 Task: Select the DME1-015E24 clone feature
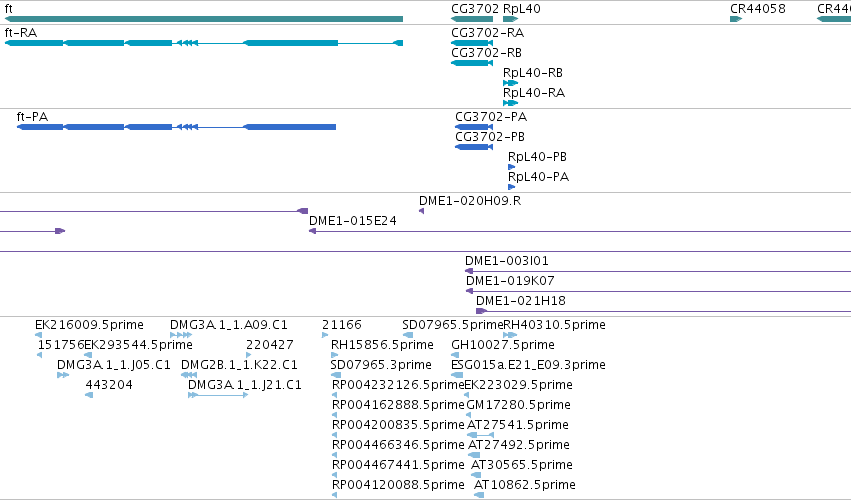(580, 231)
